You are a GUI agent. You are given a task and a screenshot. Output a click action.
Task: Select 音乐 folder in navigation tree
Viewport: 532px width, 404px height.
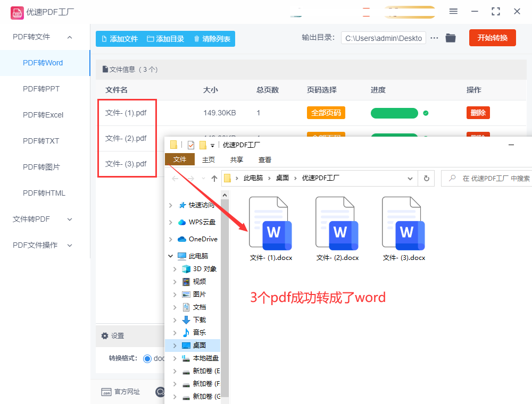click(199, 333)
